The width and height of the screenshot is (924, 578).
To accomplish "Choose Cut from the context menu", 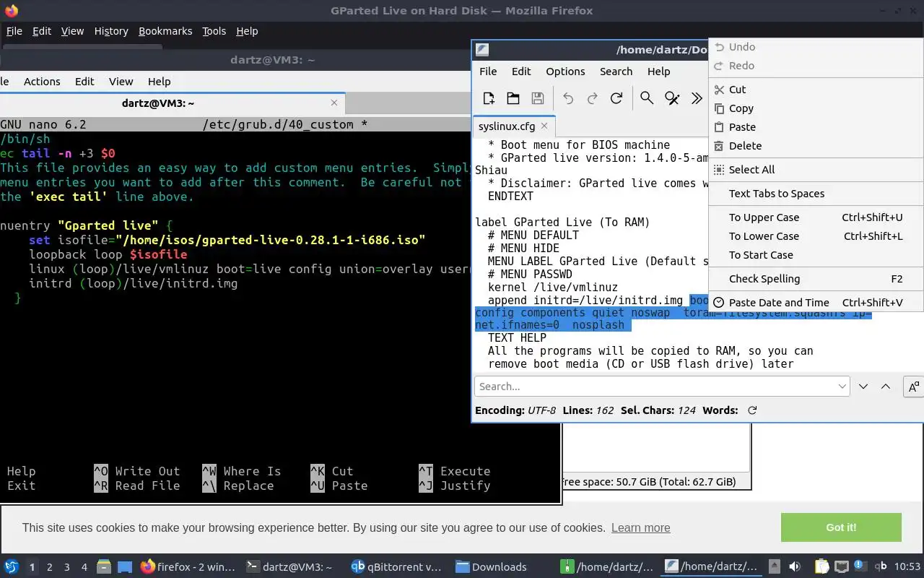I will pos(816,90).
